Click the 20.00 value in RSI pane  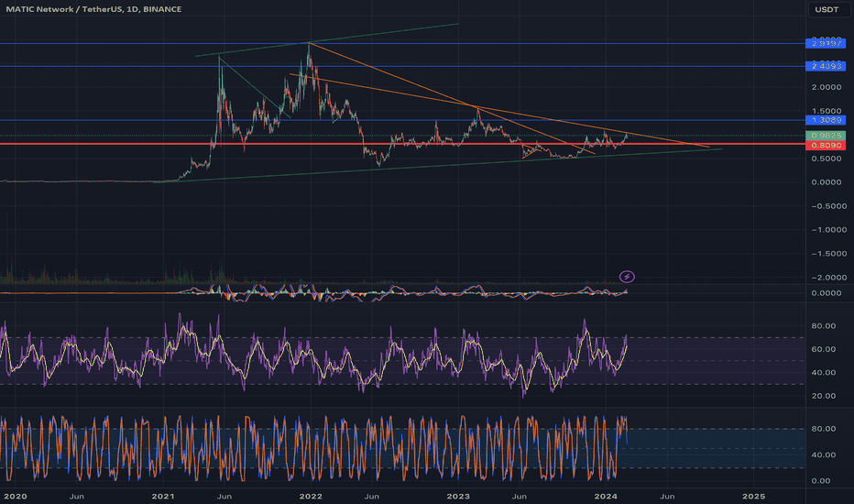pos(824,396)
